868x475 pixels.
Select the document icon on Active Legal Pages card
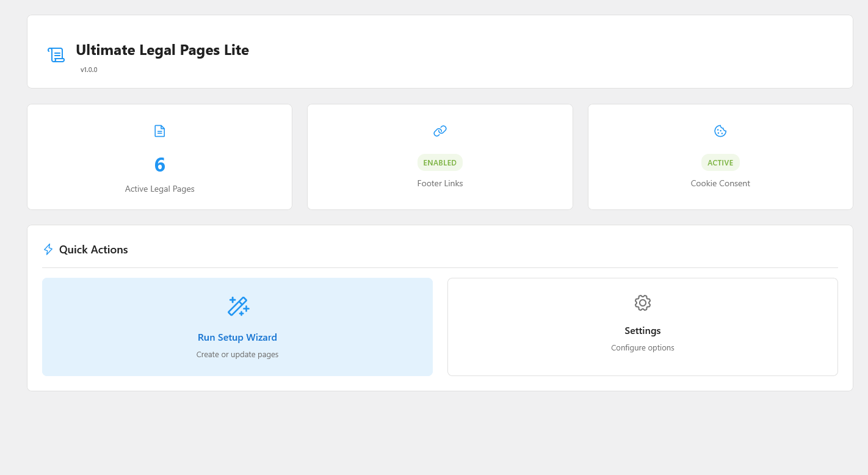pyautogui.click(x=159, y=131)
